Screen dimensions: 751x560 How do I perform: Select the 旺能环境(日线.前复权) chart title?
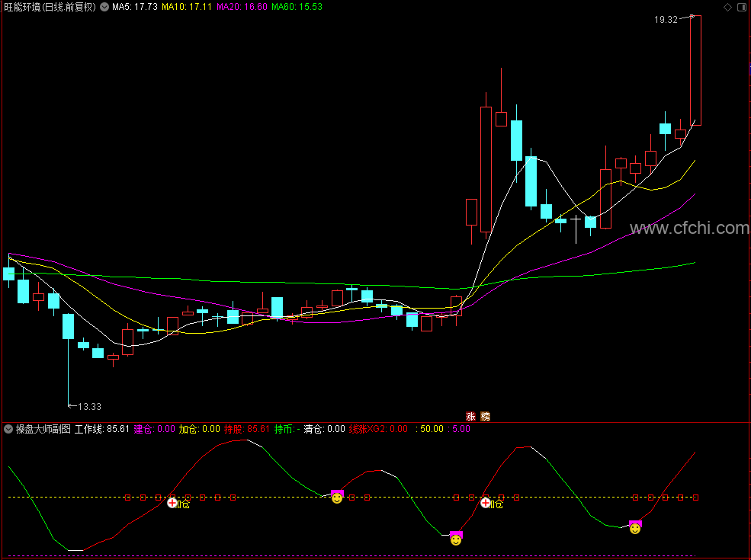coord(50,7)
